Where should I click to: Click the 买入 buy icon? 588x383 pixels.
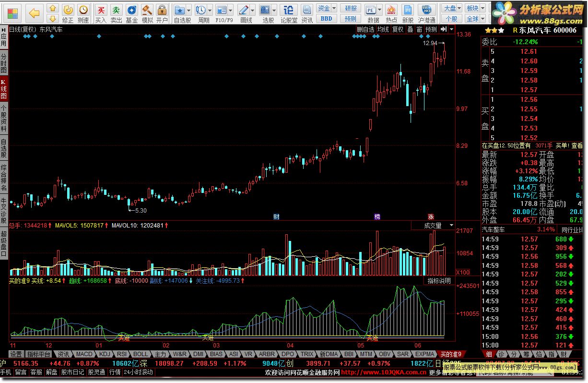(x=101, y=10)
